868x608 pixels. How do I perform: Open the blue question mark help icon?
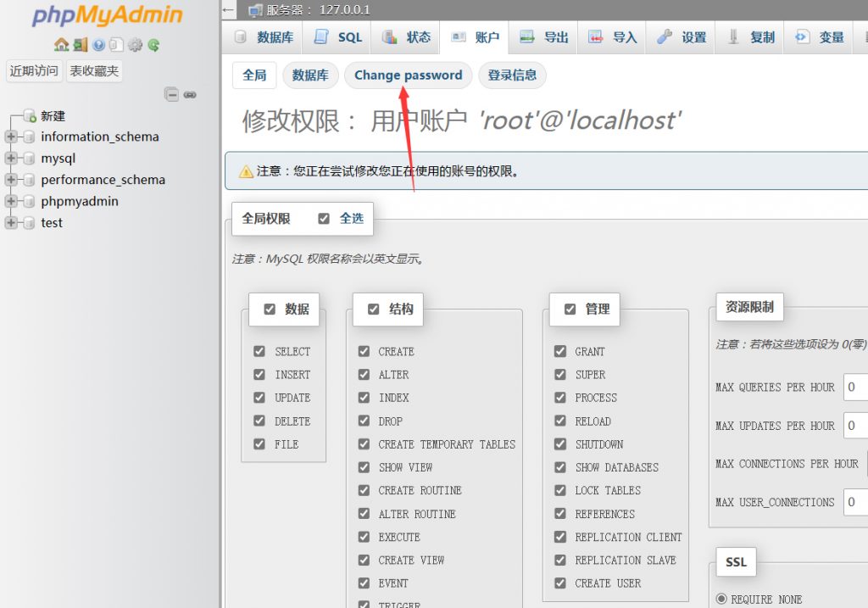98,45
